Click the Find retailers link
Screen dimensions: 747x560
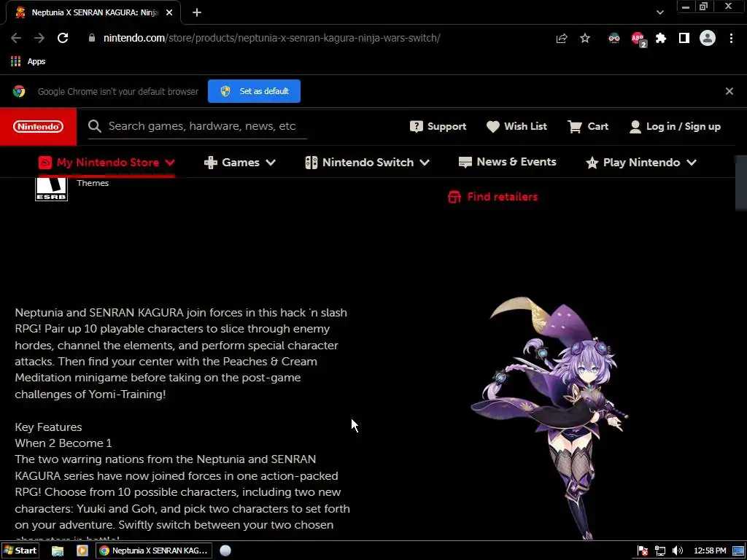(492, 197)
